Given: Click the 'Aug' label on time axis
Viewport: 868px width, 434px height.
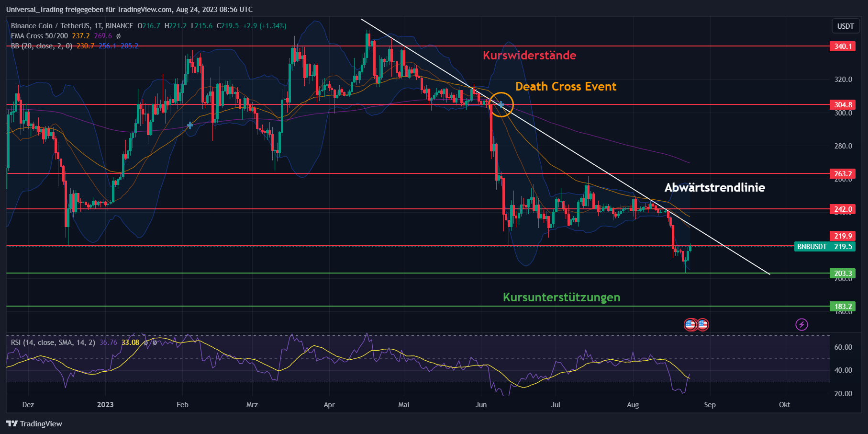Looking at the screenshot, I should click(x=633, y=405).
